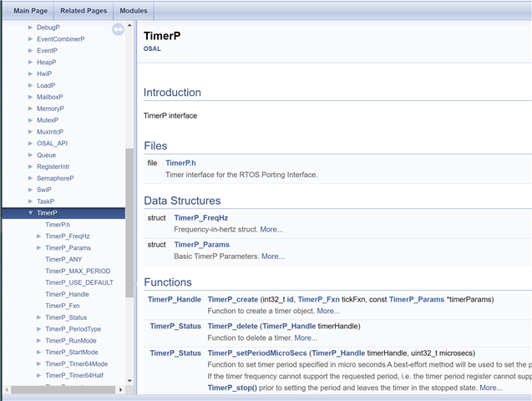The height and width of the screenshot is (401, 532).
Task: Open TimerP_Fxn tree entry
Action: [63, 306]
